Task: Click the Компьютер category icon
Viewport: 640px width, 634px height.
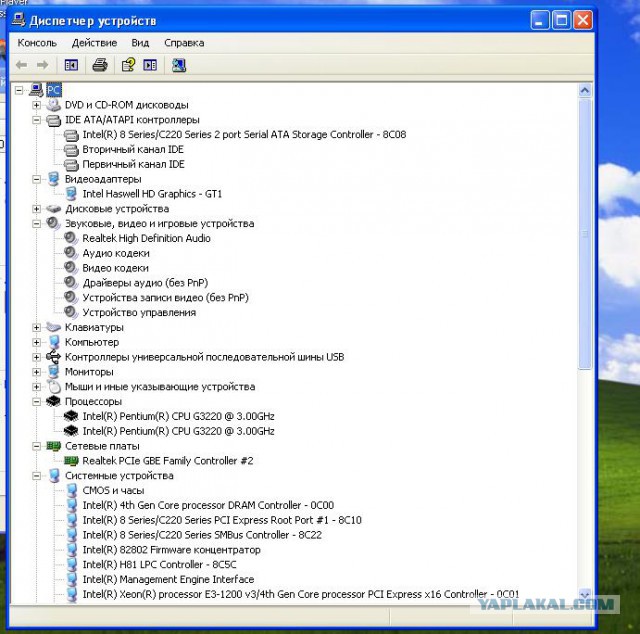Action: [x=53, y=342]
